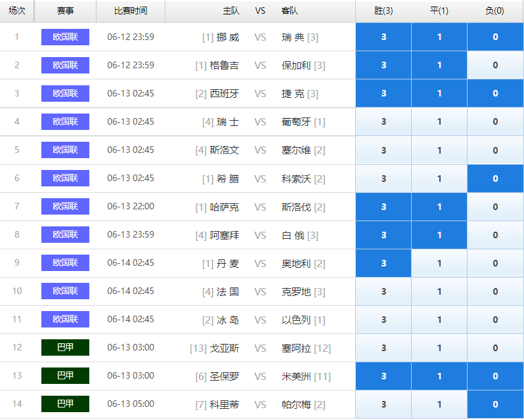Image resolution: width=524 pixels, height=420 pixels.
Task: Select draw (1) for match 5 斯洛文
Action: tap(439, 150)
